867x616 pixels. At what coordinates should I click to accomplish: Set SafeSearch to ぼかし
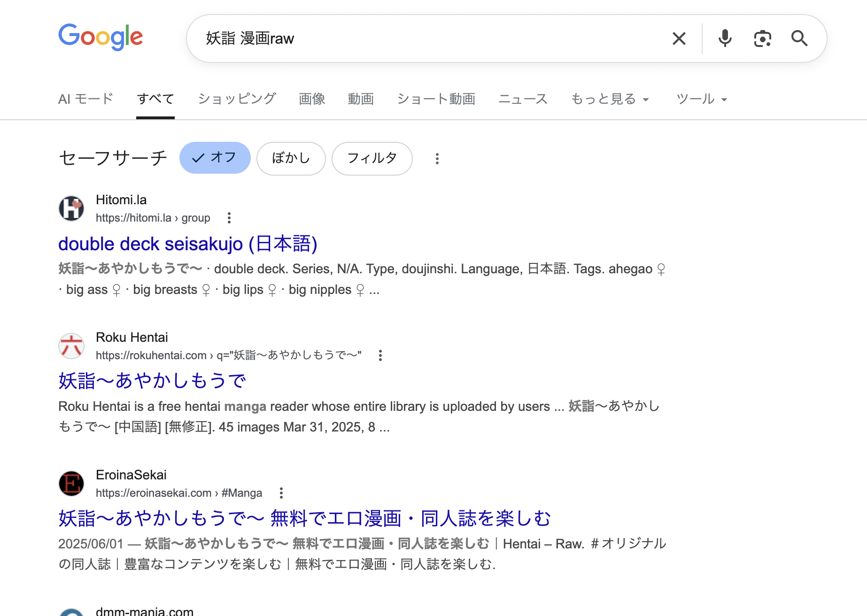291,159
